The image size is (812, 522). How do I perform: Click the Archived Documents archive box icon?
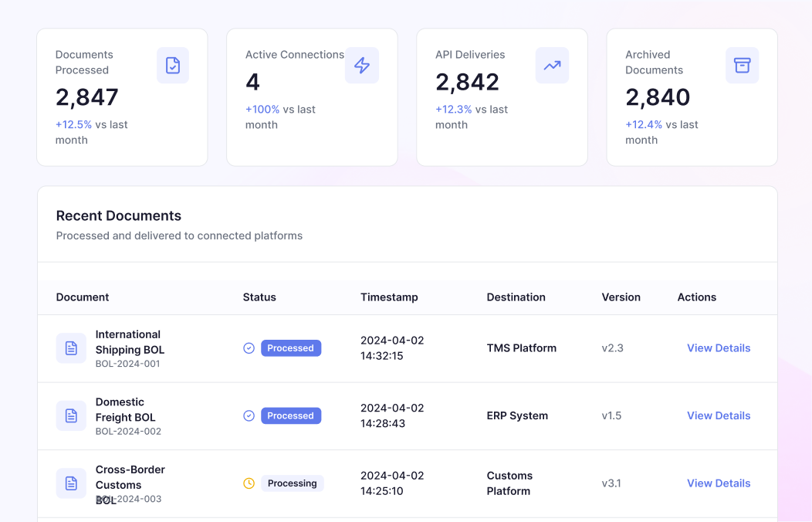(x=742, y=65)
